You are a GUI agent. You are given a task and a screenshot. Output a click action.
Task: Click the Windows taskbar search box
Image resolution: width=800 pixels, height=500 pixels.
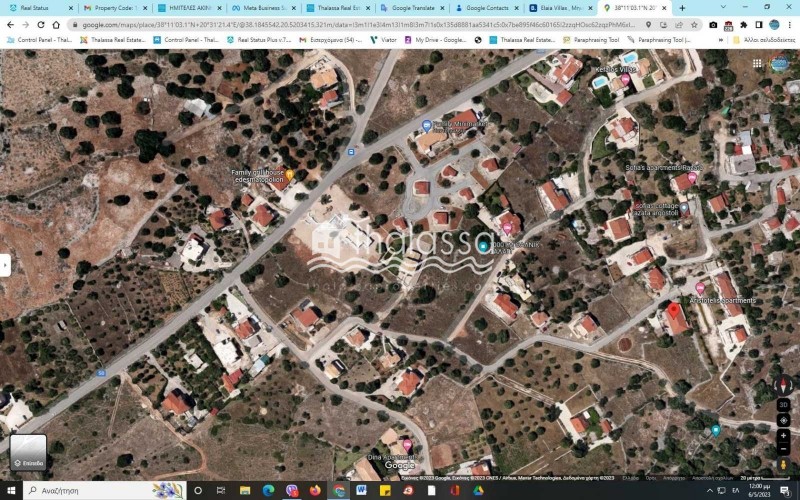tap(105, 491)
